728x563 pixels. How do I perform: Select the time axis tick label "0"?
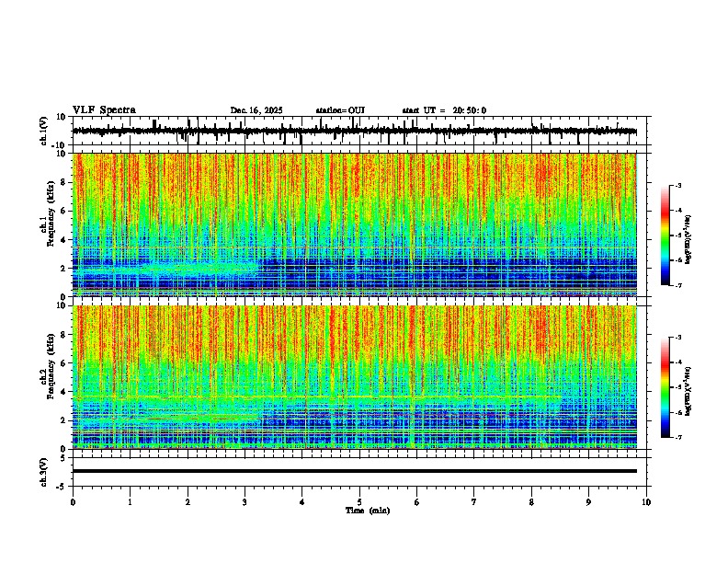click(x=73, y=502)
